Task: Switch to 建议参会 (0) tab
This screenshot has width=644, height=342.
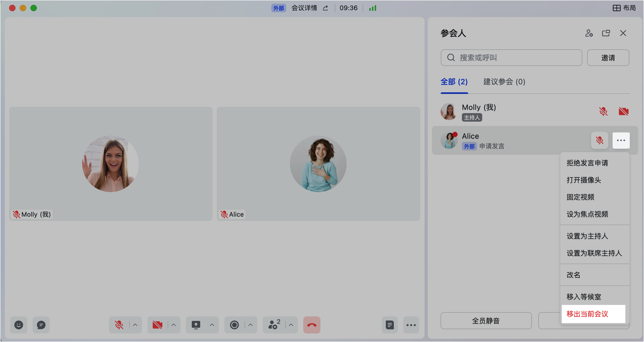Action: [x=504, y=82]
